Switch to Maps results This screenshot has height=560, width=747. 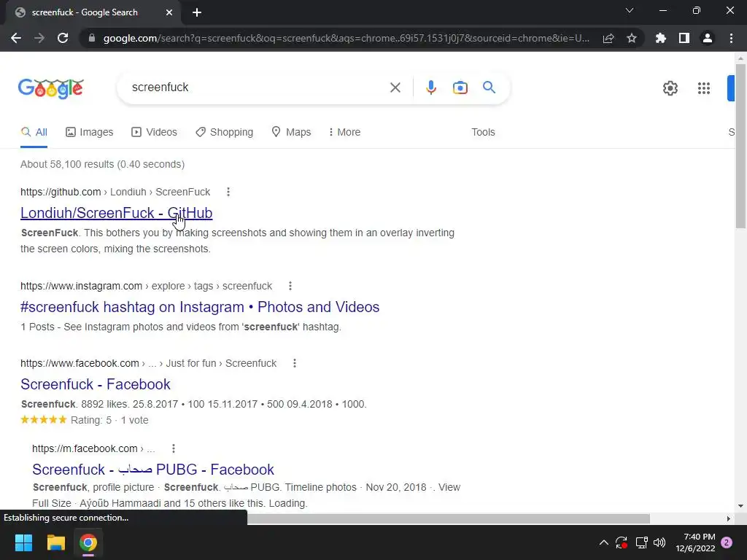[290, 132]
